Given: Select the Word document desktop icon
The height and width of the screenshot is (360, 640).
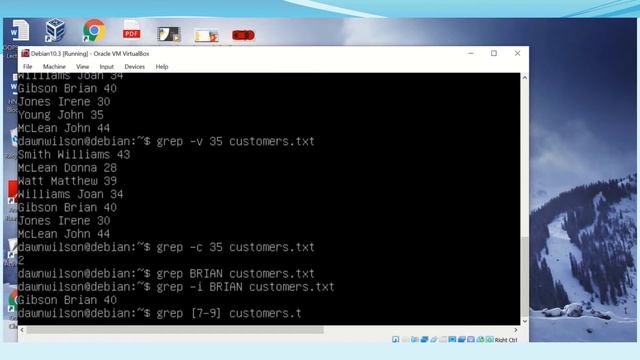Looking at the screenshot, I should pyautogui.click(x=20, y=31).
